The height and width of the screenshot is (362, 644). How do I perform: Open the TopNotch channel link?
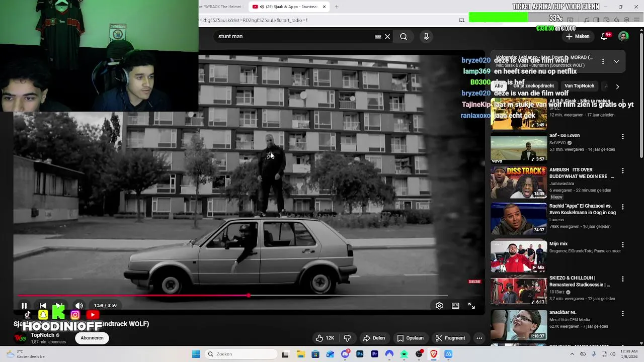43,335
